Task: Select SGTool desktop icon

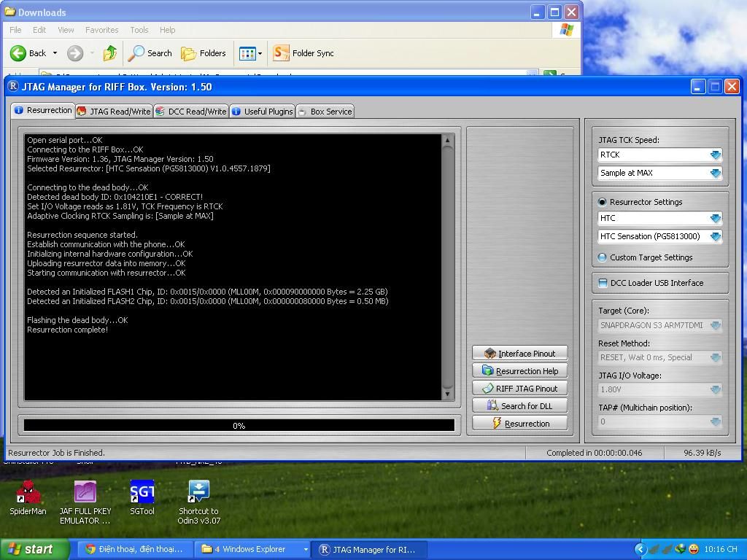Action: pos(142,497)
